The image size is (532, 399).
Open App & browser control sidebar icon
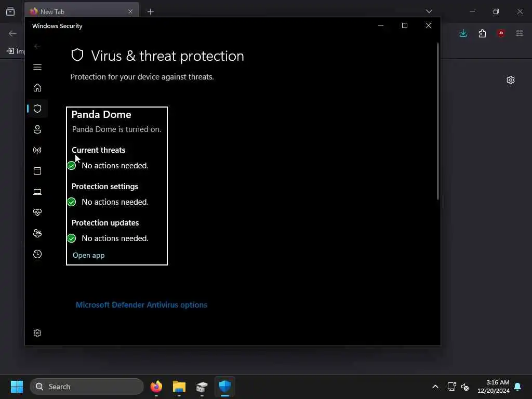(x=37, y=170)
